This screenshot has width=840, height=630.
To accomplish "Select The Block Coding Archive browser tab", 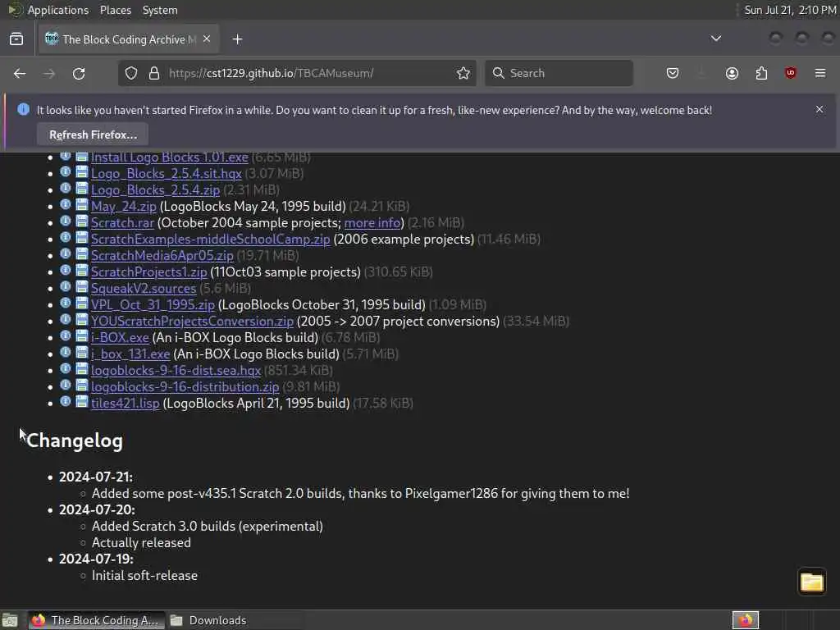I will tap(129, 39).
